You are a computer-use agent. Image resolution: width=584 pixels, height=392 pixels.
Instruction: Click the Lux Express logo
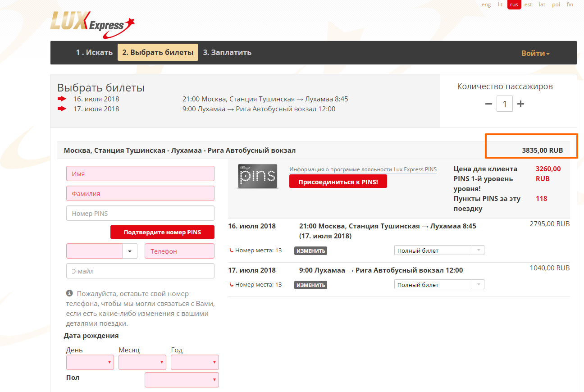[x=92, y=25]
